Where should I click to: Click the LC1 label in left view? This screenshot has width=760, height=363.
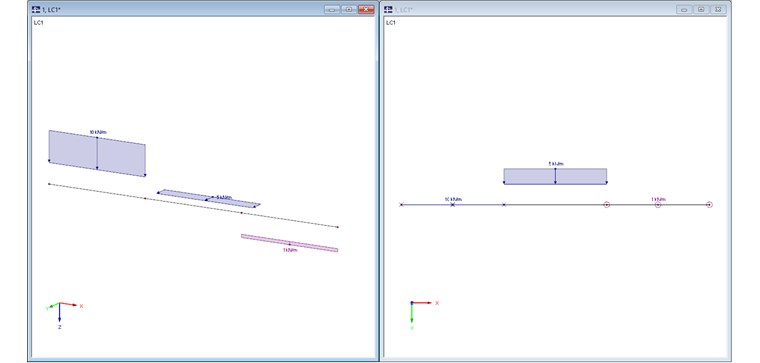click(38, 23)
